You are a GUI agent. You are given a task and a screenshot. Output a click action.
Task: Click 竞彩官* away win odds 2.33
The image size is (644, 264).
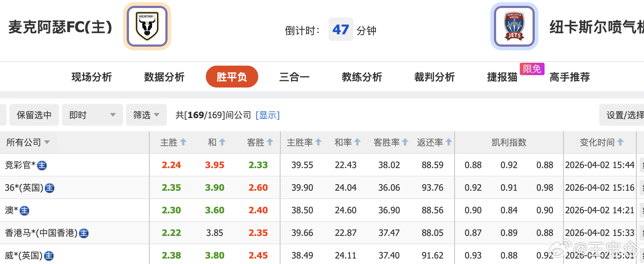[258, 165]
